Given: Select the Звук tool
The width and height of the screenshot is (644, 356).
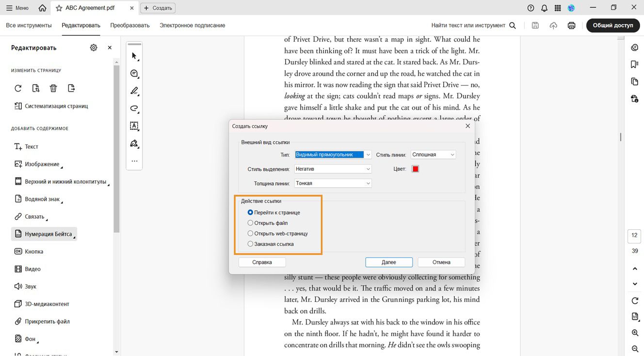Looking at the screenshot, I should click(25, 286).
